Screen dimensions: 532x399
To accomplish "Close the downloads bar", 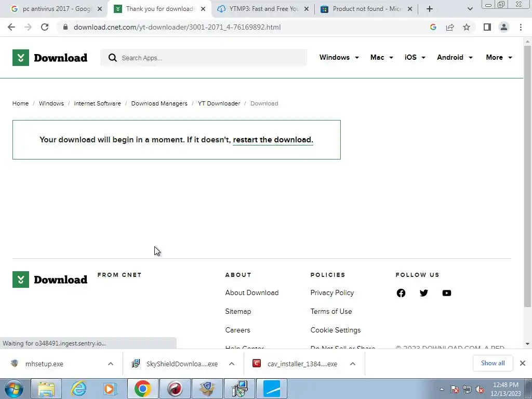I will click(523, 363).
